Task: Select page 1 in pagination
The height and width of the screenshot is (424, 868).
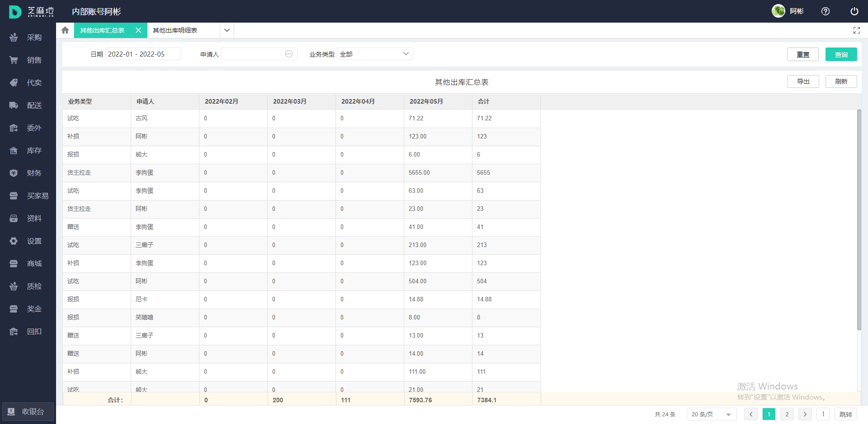Action: tap(769, 414)
